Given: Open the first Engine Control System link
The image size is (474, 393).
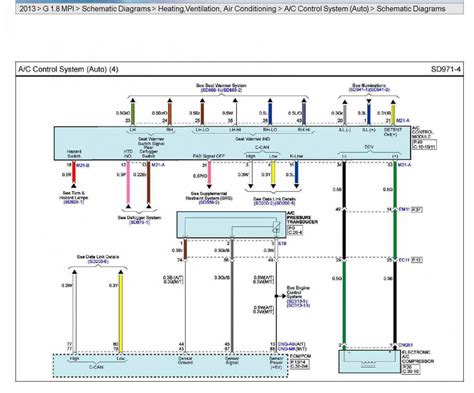Looking at the screenshot, I should pos(297,301).
